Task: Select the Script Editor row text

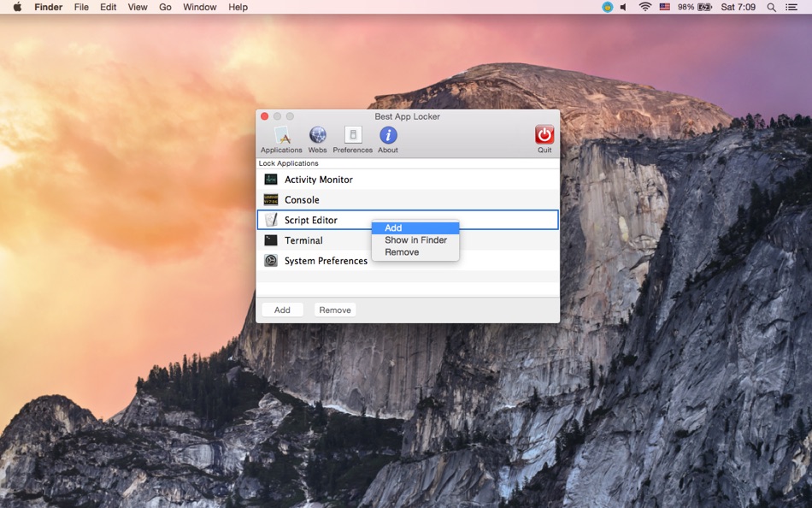Action: coord(311,220)
